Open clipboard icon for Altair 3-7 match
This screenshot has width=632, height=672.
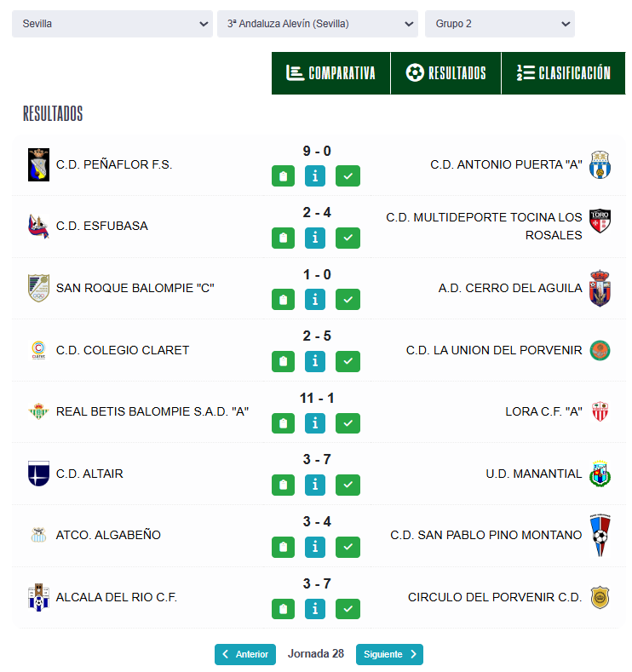coord(283,485)
